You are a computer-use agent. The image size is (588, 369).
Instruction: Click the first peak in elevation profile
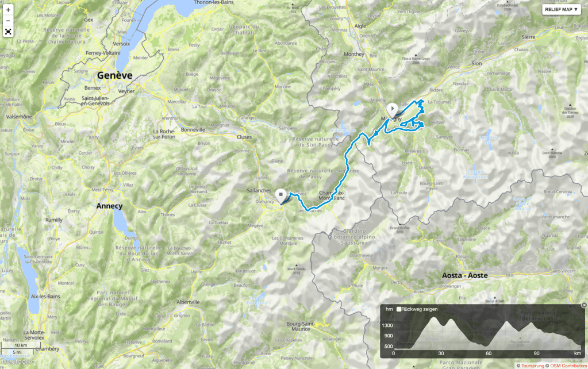pos(435,318)
